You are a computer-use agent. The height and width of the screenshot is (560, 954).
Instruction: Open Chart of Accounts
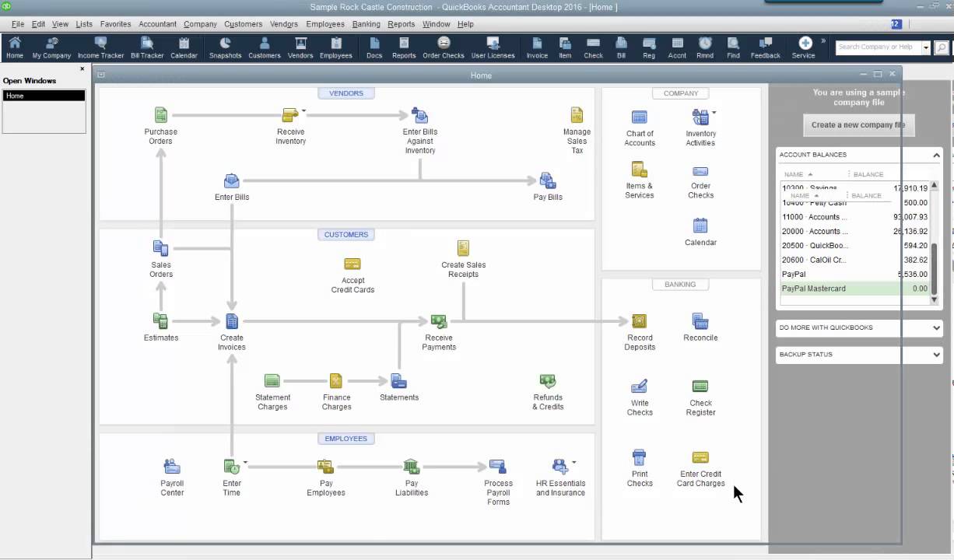(640, 117)
